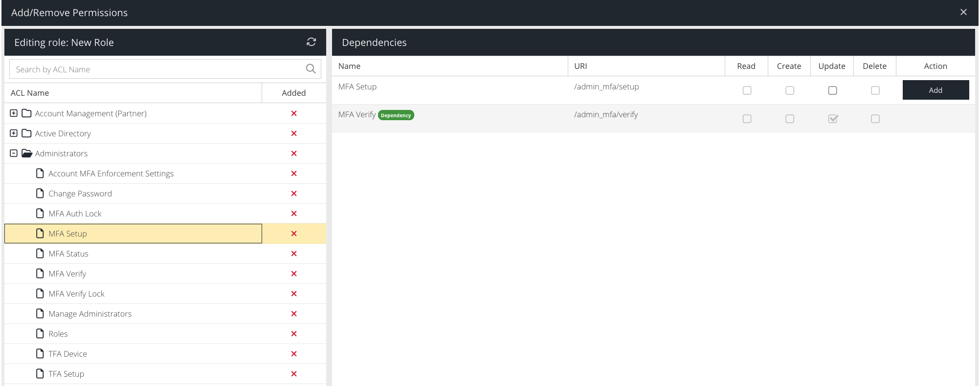Select Account MFA Enforcement Settings in tree

tap(111, 173)
